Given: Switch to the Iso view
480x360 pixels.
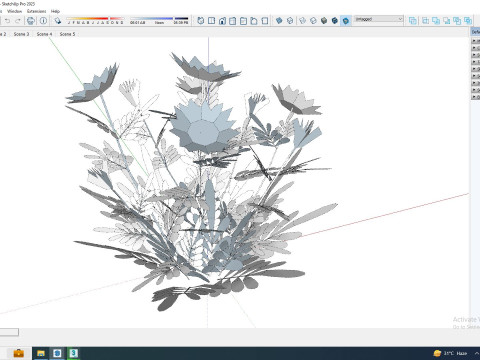Looking at the screenshot, I should 201,21.
